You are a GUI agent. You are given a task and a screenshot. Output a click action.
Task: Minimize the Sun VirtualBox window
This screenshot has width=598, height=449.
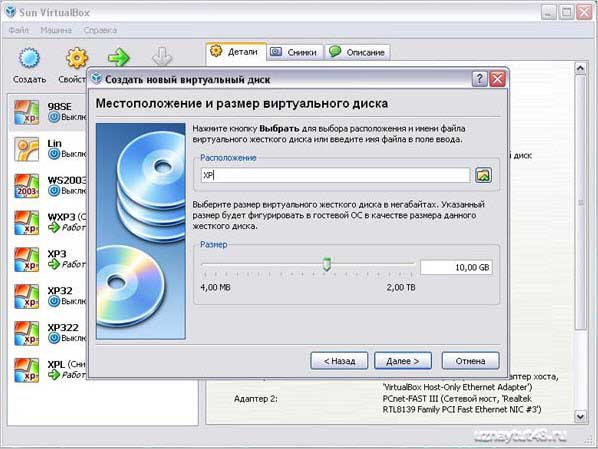click(x=548, y=13)
